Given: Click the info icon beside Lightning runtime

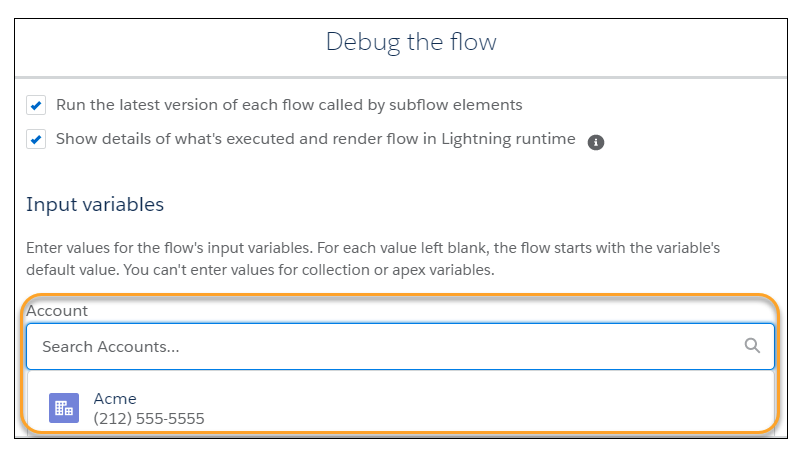Looking at the screenshot, I should pos(596,142).
